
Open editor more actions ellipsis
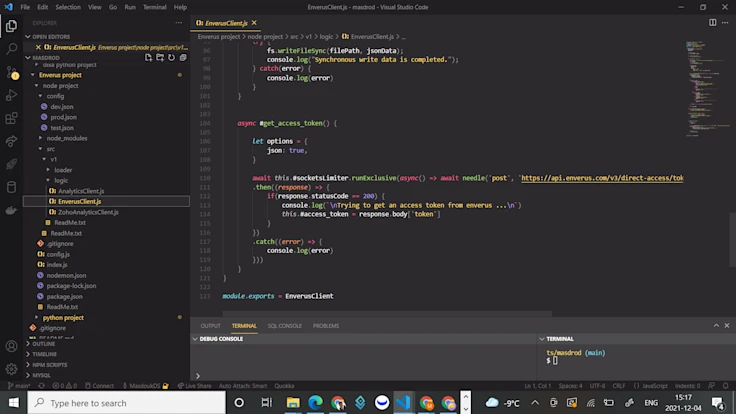coord(725,23)
